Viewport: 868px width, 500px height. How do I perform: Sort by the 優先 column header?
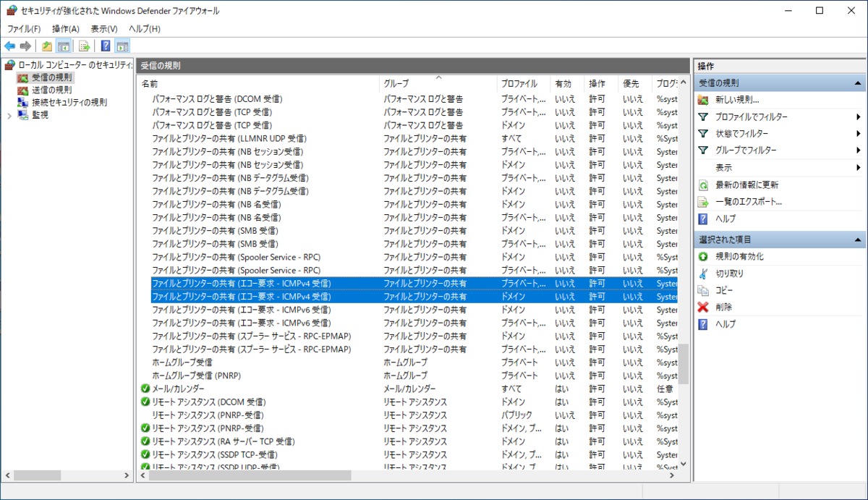point(635,83)
